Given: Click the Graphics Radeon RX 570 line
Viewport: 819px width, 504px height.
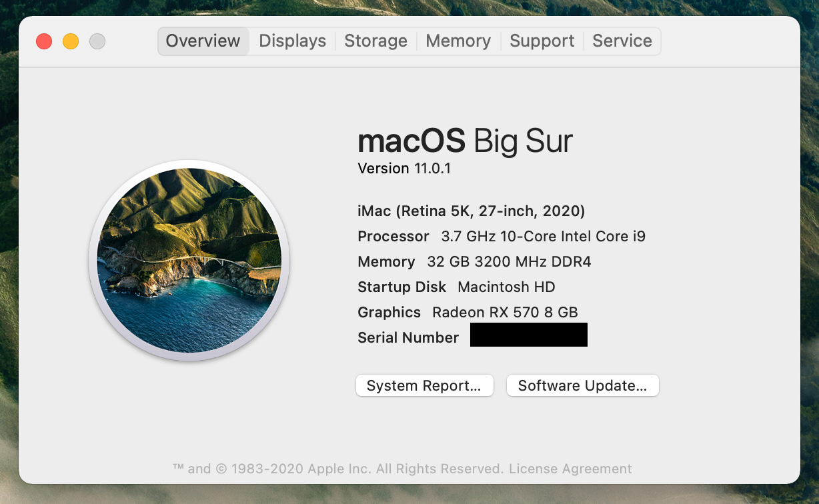Looking at the screenshot, I should 467,312.
